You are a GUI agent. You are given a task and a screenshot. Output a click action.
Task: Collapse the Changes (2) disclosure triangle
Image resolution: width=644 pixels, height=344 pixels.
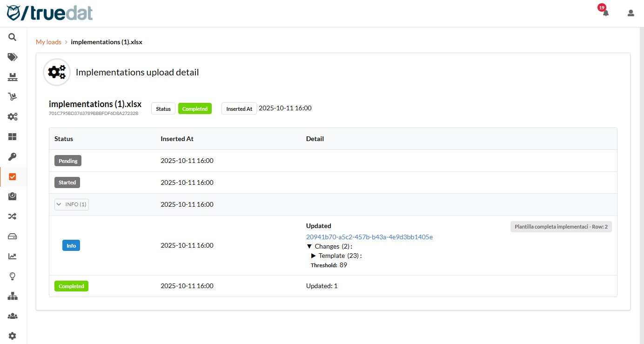[309, 246]
